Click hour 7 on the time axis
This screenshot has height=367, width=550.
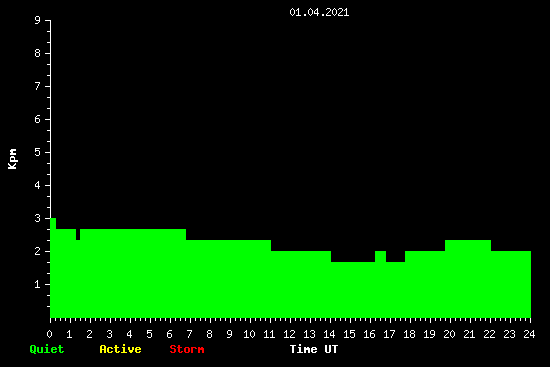(189, 334)
